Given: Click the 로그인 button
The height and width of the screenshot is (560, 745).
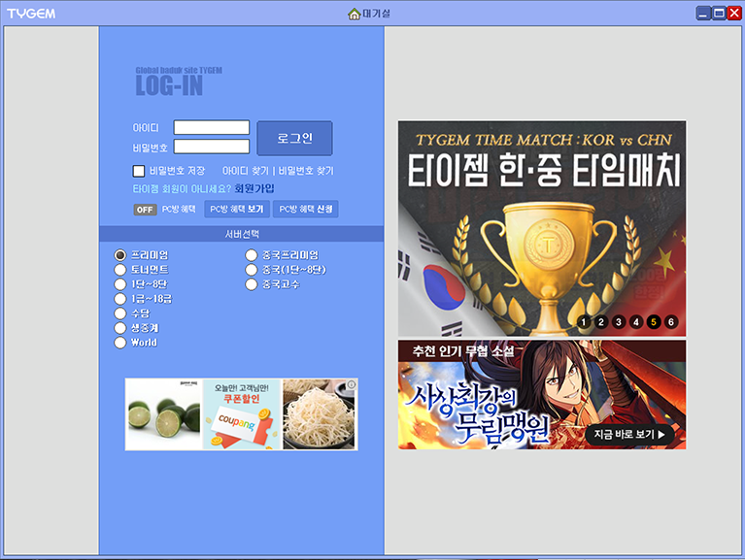Looking at the screenshot, I should [x=294, y=138].
